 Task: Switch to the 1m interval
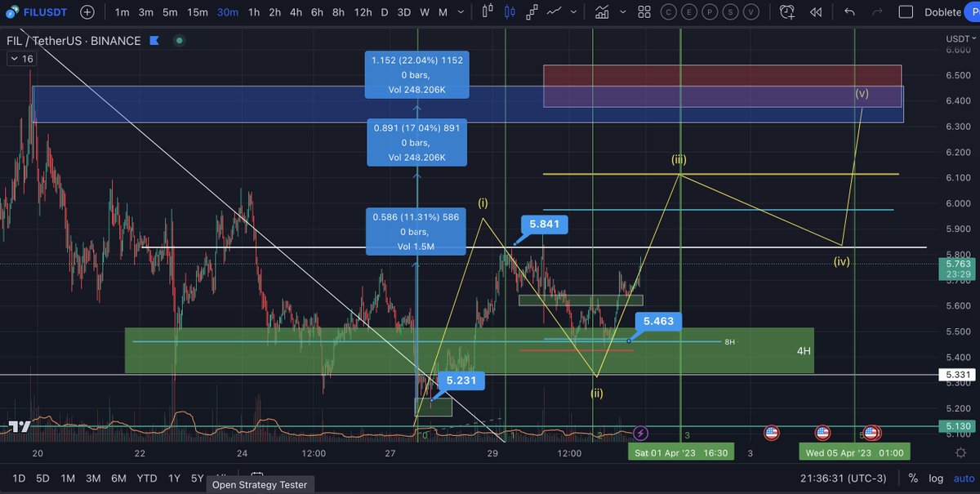click(122, 12)
